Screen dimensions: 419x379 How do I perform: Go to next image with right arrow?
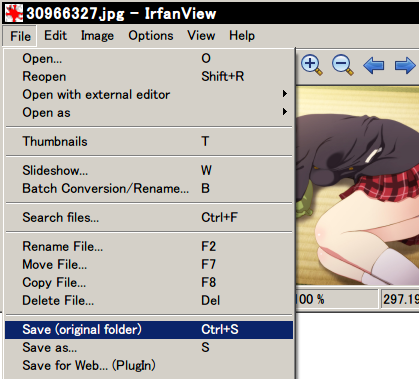[x=405, y=65]
